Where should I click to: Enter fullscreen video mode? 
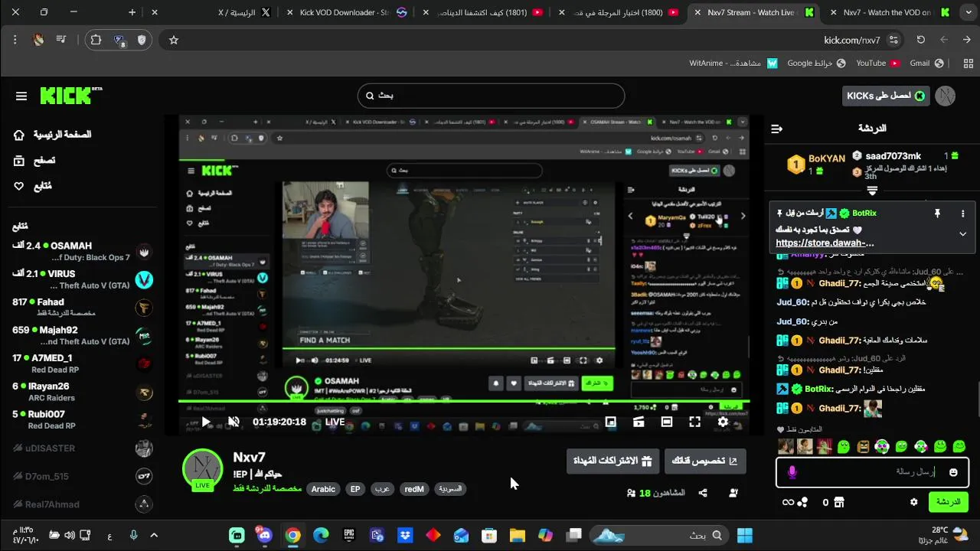tap(694, 422)
